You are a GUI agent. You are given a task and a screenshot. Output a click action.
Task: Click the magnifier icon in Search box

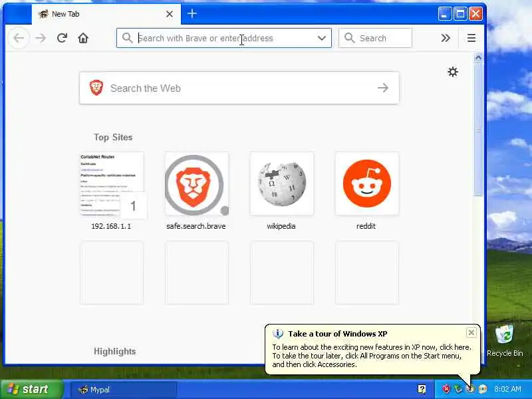tap(349, 38)
